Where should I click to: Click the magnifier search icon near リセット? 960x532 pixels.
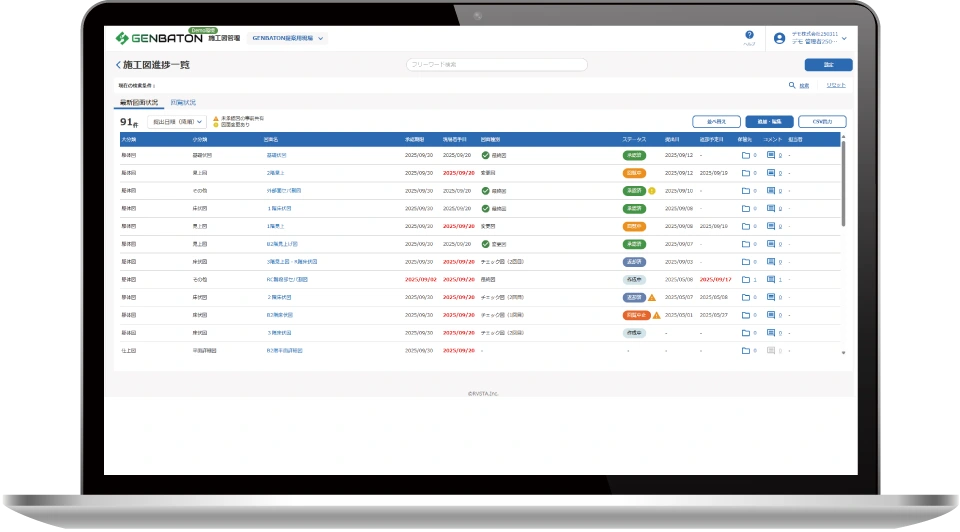click(792, 85)
